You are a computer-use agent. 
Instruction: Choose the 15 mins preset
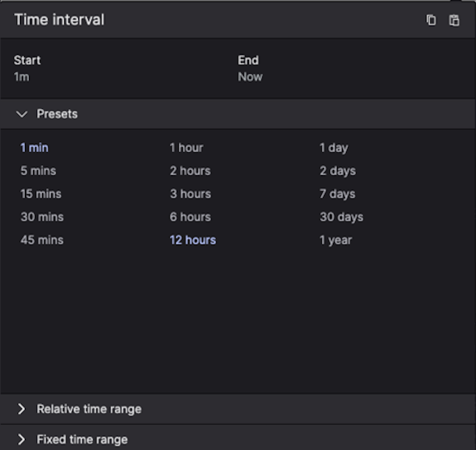click(x=41, y=194)
